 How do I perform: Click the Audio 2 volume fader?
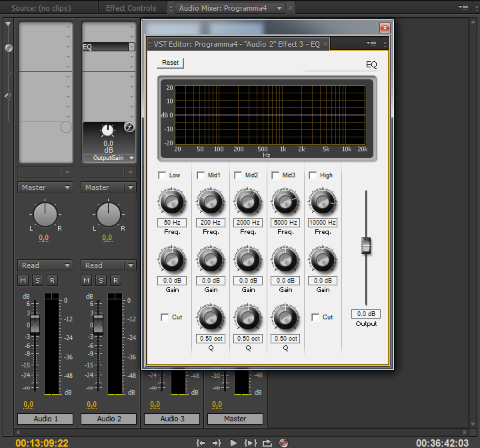tap(98, 324)
